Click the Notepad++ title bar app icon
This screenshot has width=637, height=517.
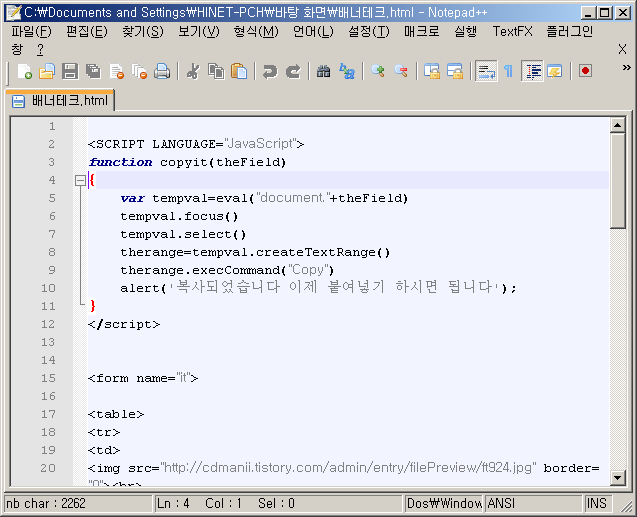coord(14,13)
